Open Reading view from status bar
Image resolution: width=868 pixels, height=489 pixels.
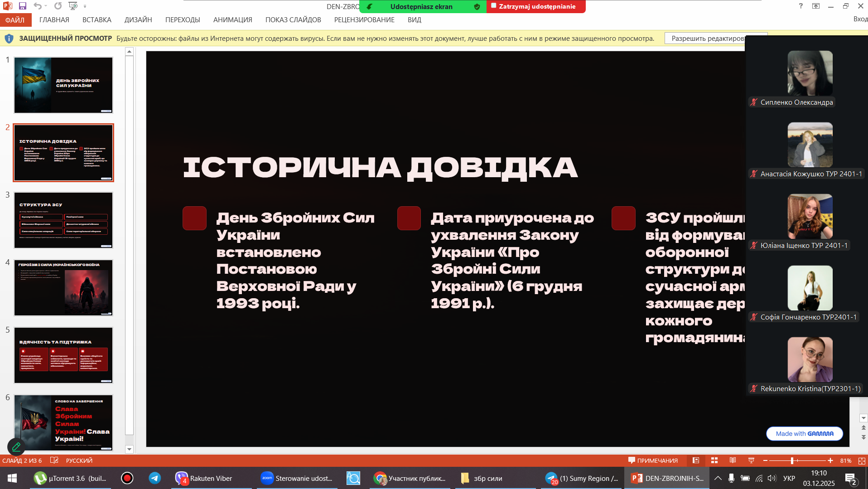point(733,460)
